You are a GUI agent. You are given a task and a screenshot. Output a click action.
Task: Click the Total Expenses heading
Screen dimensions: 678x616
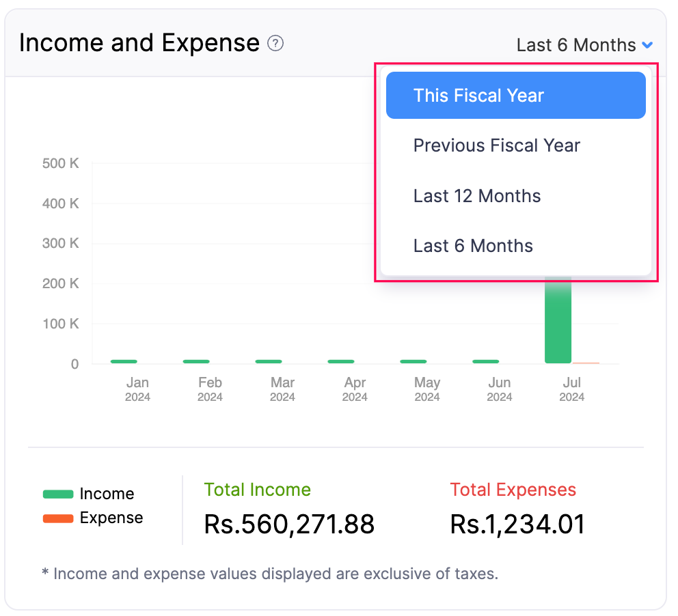click(x=513, y=490)
